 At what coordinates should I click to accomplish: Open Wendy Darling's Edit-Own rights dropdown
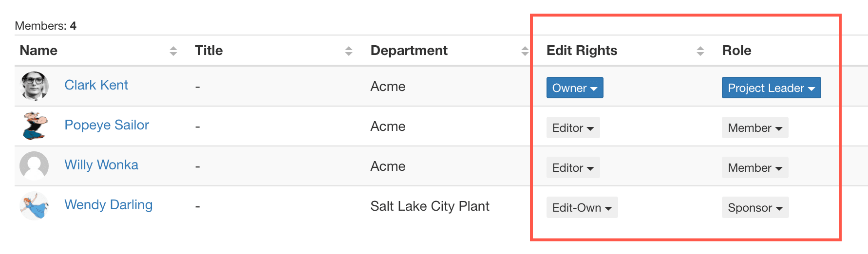582,207
